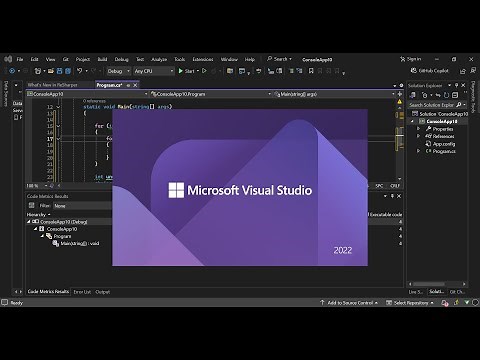Click Solution Explorer home view icon

coord(413,95)
